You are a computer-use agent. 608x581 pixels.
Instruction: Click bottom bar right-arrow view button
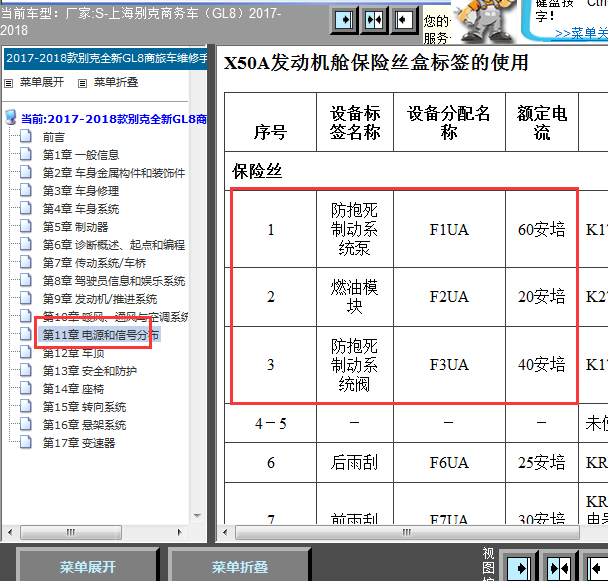point(518,568)
